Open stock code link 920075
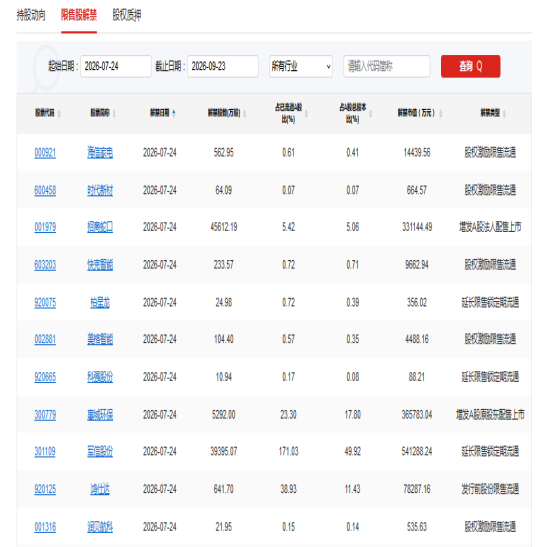The width and height of the screenshot is (548, 547). tap(45, 303)
